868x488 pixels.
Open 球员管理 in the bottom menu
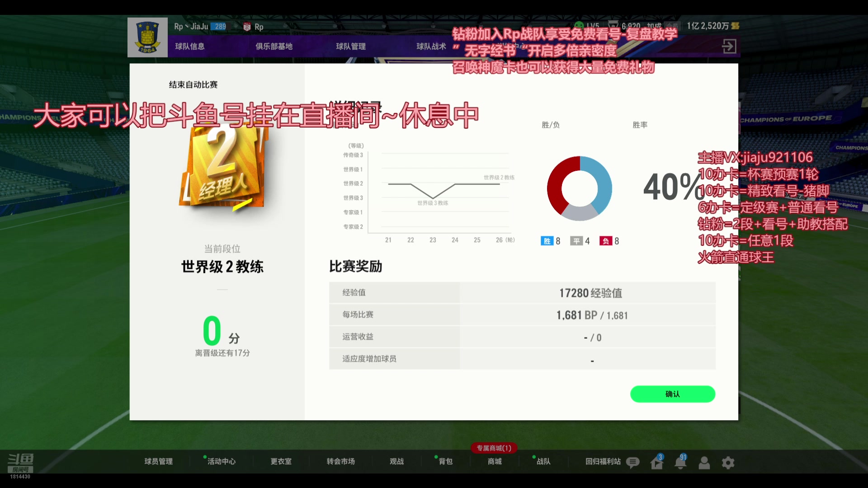pyautogui.click(x=159, y=461)
